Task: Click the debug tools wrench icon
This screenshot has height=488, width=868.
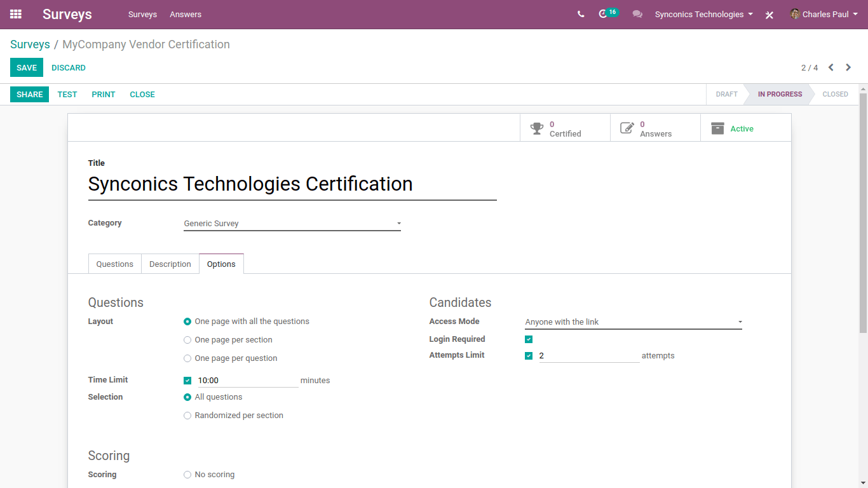Action: [x=770, y=15]
